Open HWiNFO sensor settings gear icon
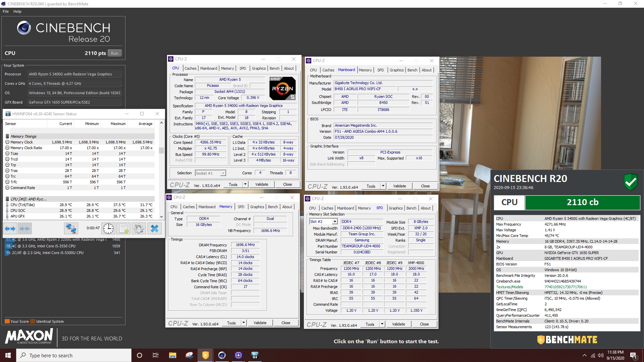The height and width of the screenshot is (362, 644). 139,229
